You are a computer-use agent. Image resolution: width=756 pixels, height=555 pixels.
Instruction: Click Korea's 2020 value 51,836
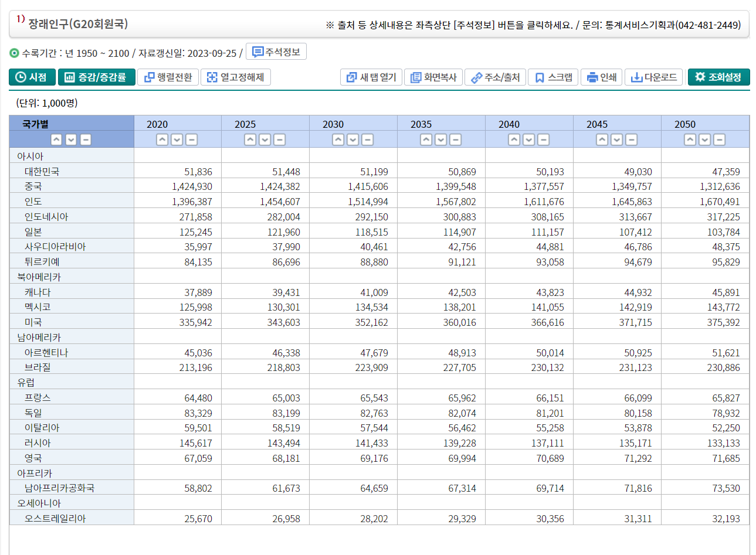[198, 172]
